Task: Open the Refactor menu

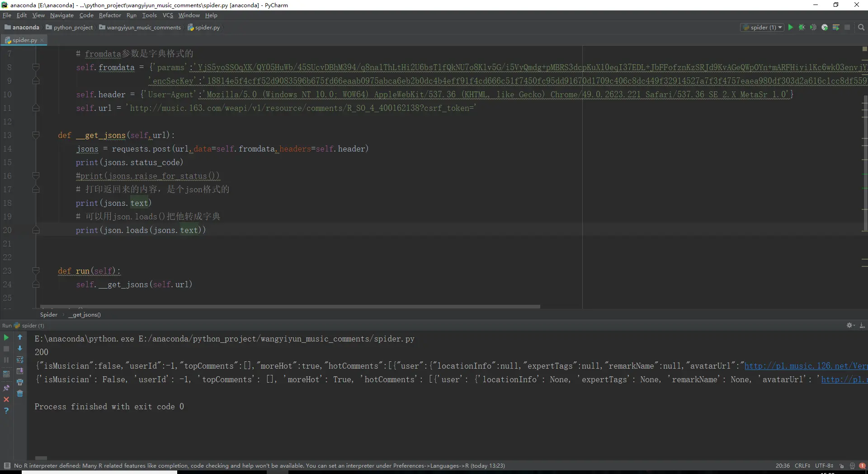Action: coord(110,15)
